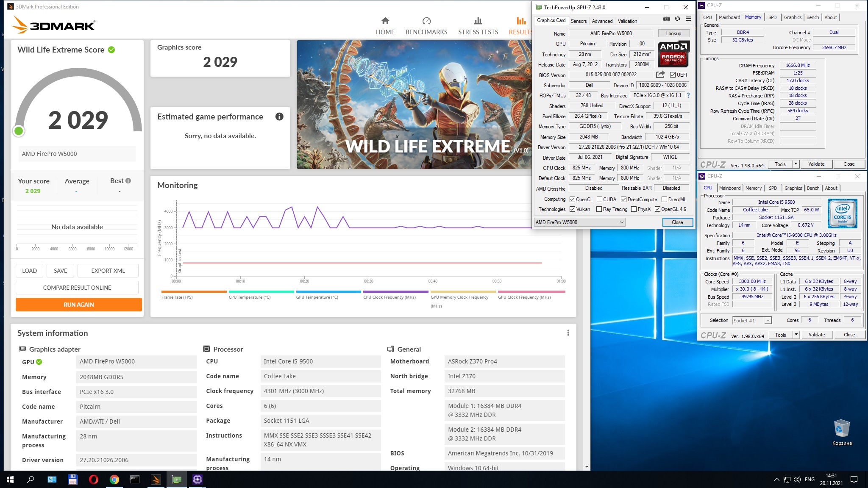
Task: Select GPU Temperature blue legend bar
Action: (328, 291)
